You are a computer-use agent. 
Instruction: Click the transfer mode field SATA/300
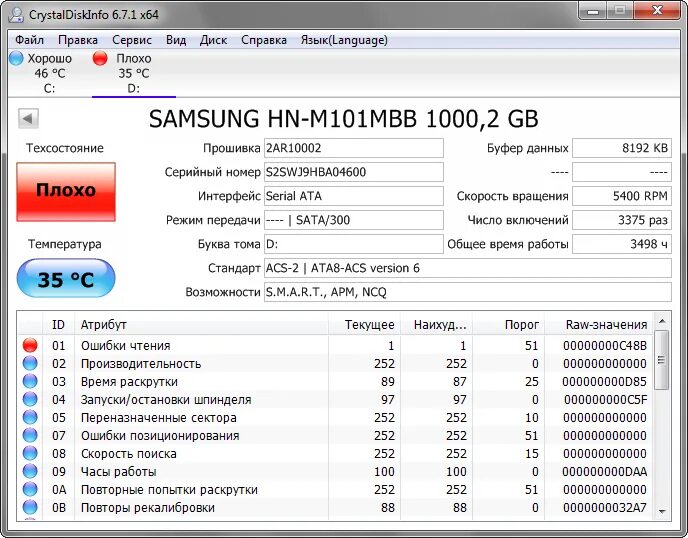[x=353, y=220]
